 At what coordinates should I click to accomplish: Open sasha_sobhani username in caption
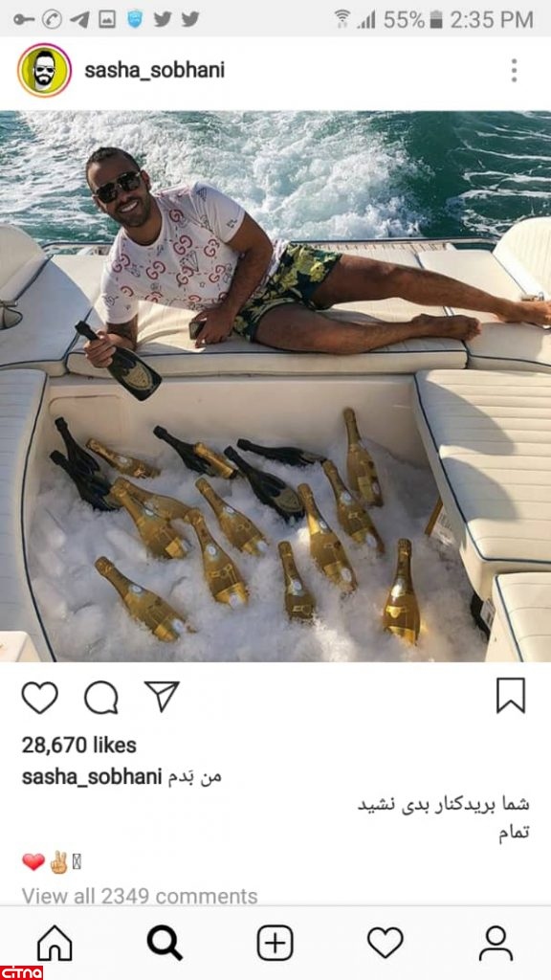tap(92, 777)
